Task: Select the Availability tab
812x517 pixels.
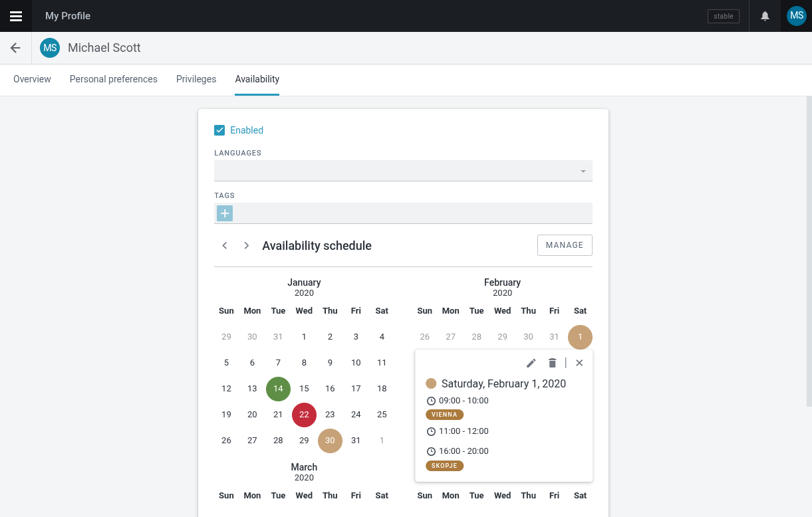Action: click(257, 79)
